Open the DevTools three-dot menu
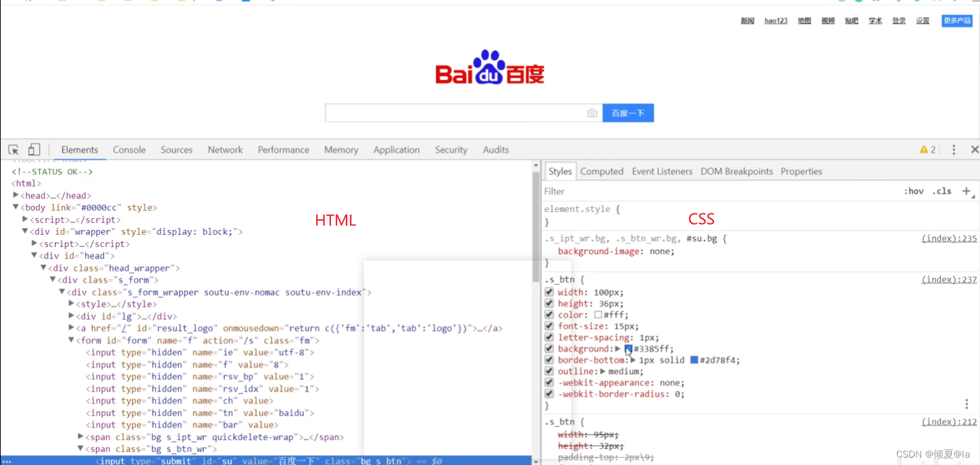The width and height of the screenshot is (980, 465). (954, 150)
